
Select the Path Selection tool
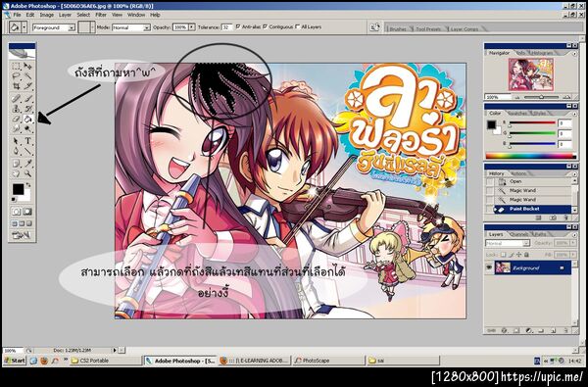point(16,141)
